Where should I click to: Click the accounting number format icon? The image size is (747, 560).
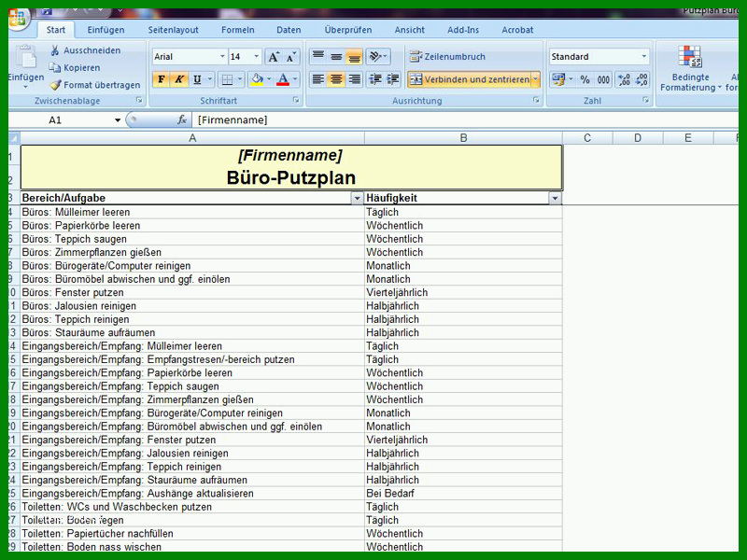pyautogui.click(x=557, y=79)
